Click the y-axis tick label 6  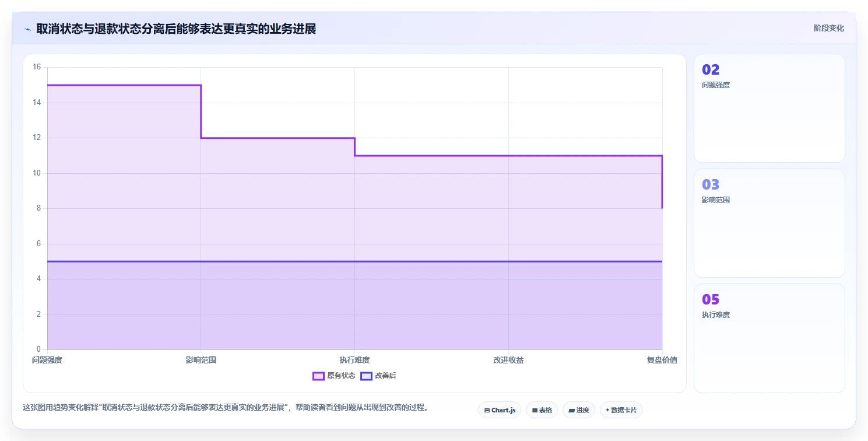(38, 244)
